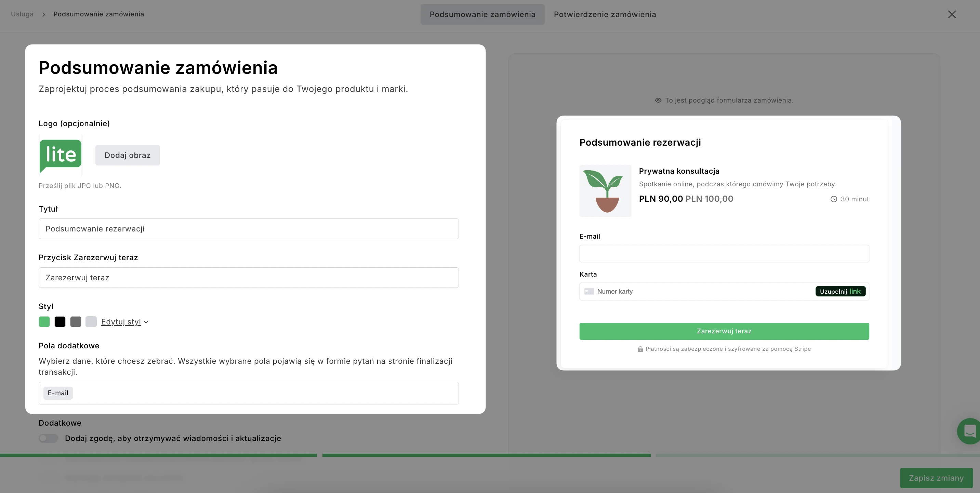Click the clock icon beside 30 minut

point(834,199)
